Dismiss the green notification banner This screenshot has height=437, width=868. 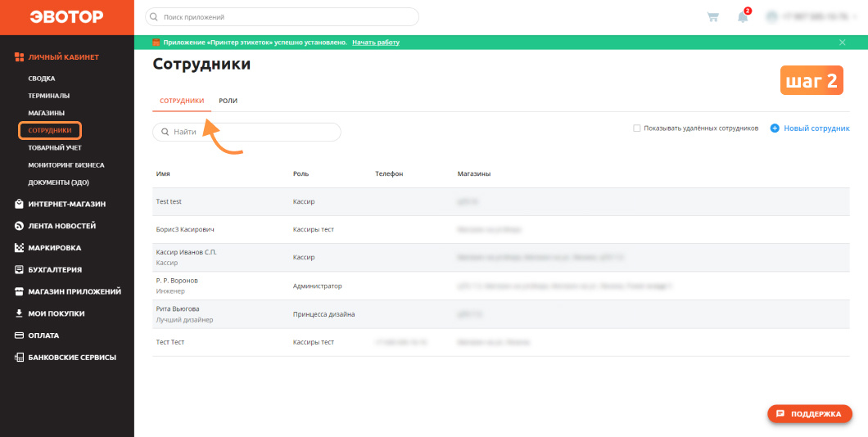click(x=842, y=43)
